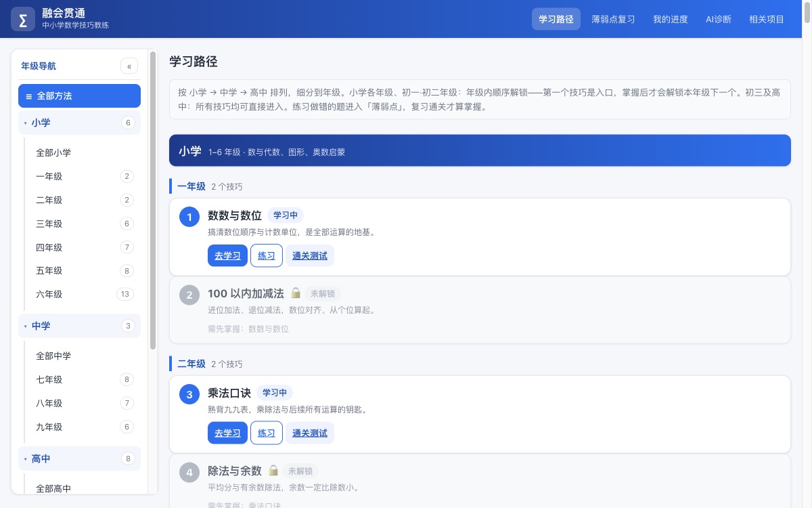The height and width of the screenshot is (508, 812).
Task: Click the 未解锁 badge on 除法与余数
Action: 300,471
